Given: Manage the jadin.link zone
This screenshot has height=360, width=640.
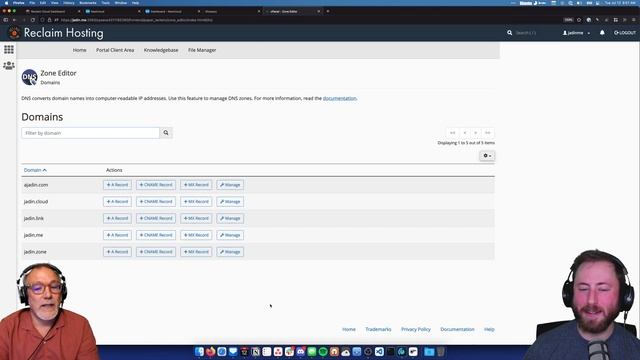Looking at the screenshot, I should tap(230, 218).
